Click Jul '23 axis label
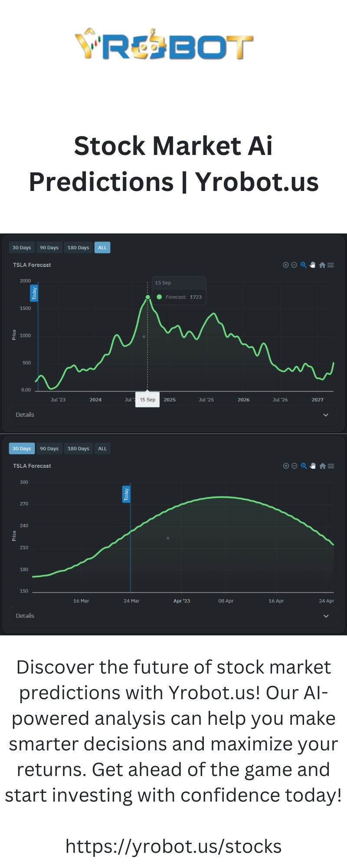Screen dimensions: 347x868 pyautogui.click(x=58, y=400)
